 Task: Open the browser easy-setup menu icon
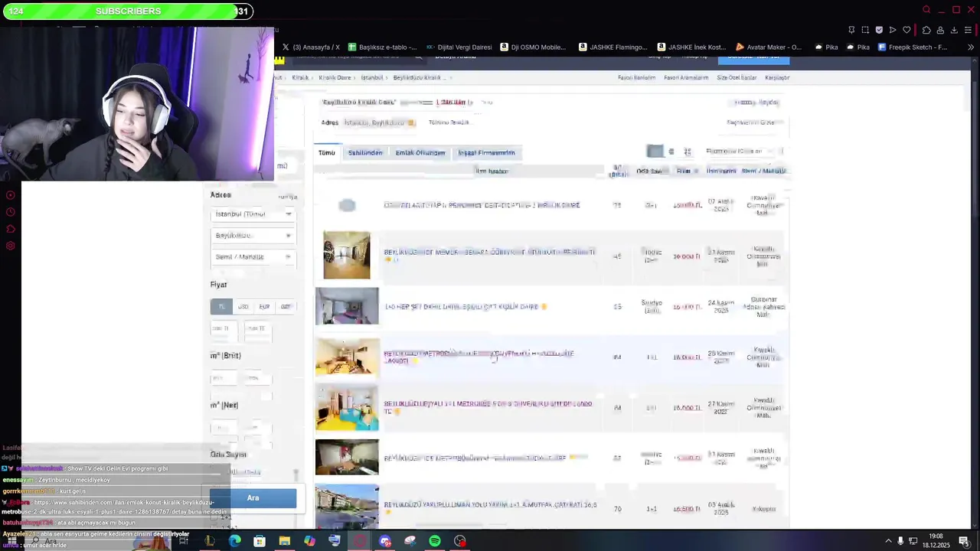pyautogui.click(x=969, y=30)
